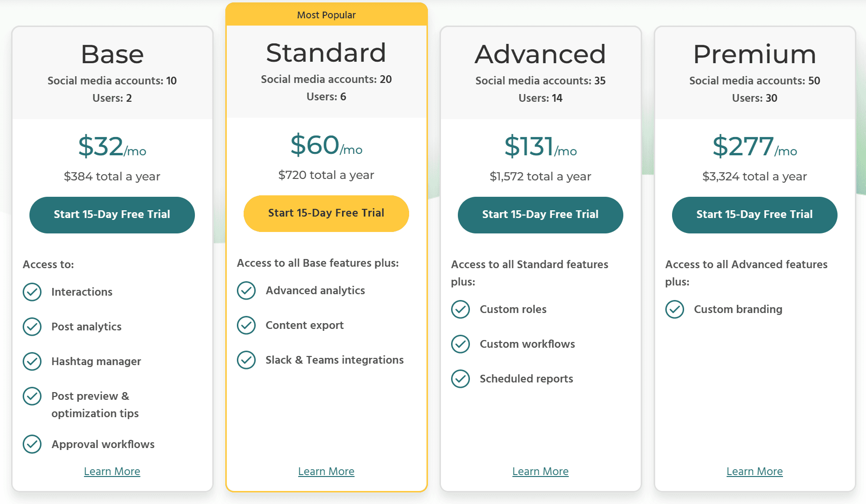Screen dimensions: 866x504
Task: Open Learn More under Base plan
Action: (x=112, y=471)
